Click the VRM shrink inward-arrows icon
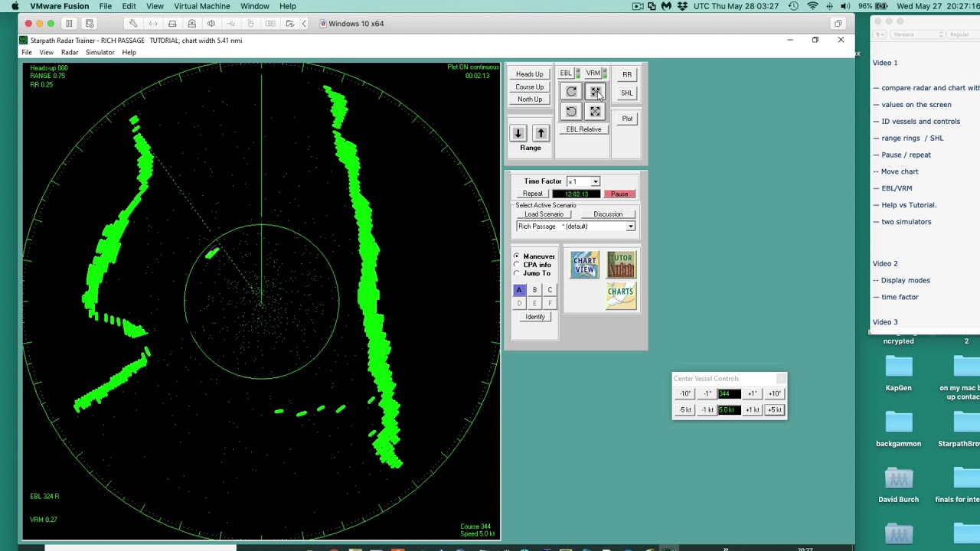Image resolution: width=980 pixels, height=551 pixels. [596, 92]
